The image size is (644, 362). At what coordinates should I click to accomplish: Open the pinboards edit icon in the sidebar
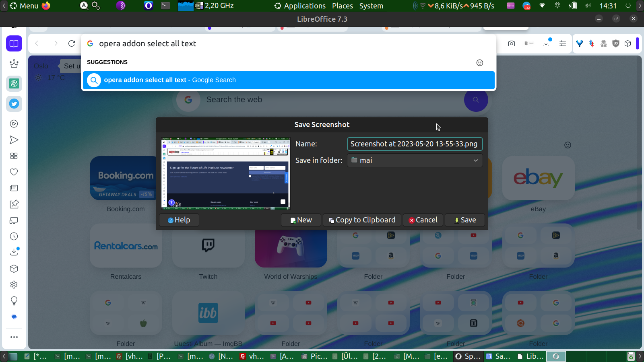coord(14,204)
